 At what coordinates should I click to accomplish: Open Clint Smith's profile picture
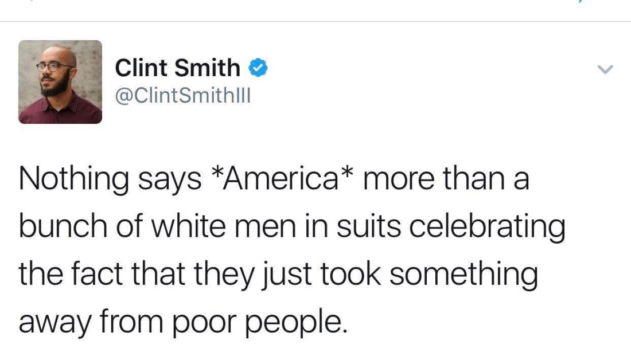[60, 82]
